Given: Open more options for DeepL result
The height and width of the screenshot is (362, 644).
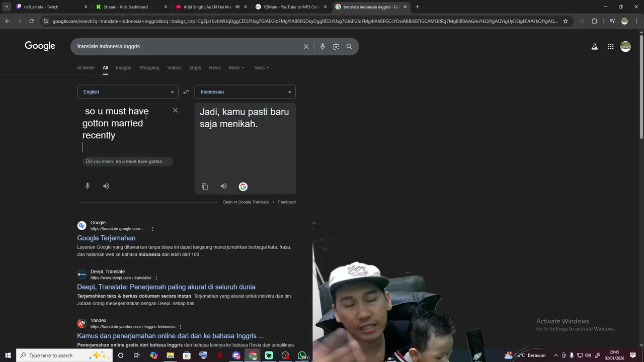Looking at the screenshot, I should tap(156, 278).
